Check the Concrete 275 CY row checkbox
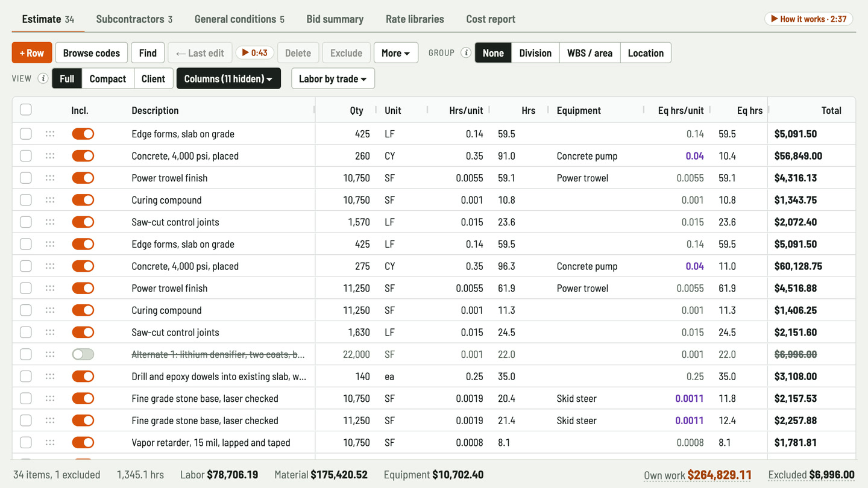 click(26, 266)
